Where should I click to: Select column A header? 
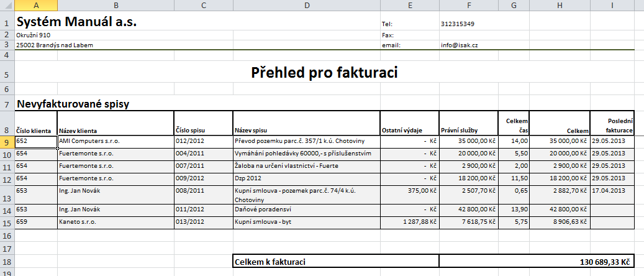[x=36, y=6]
